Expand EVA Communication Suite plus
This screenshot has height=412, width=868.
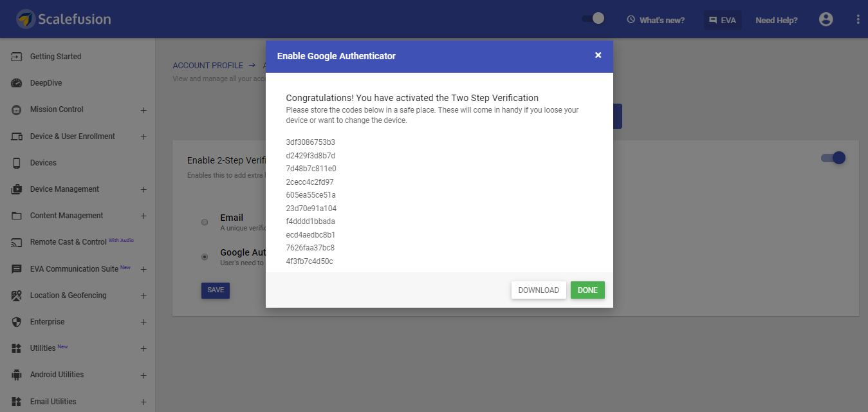pos(143,269)
